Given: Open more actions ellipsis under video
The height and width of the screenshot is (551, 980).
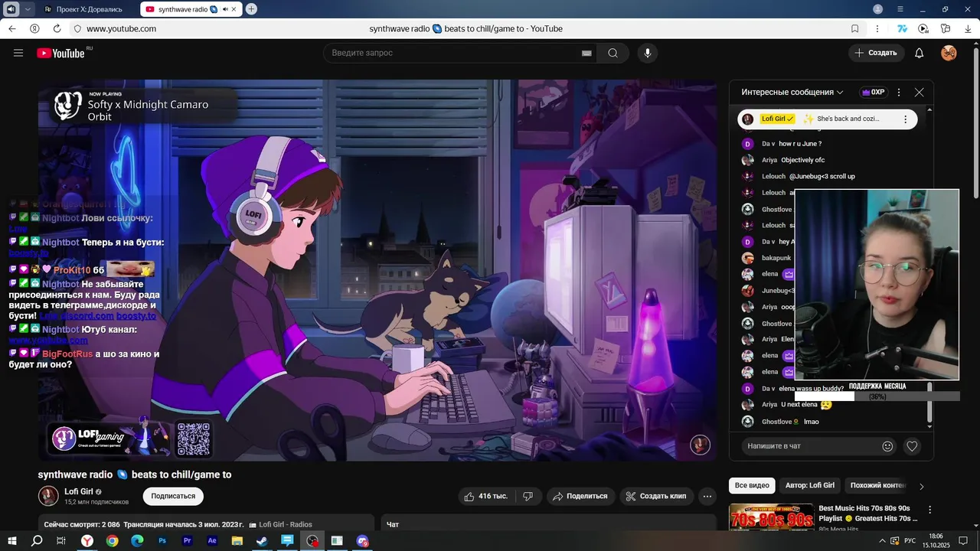Looking at the screenshot, I should (x=708, y=496).
